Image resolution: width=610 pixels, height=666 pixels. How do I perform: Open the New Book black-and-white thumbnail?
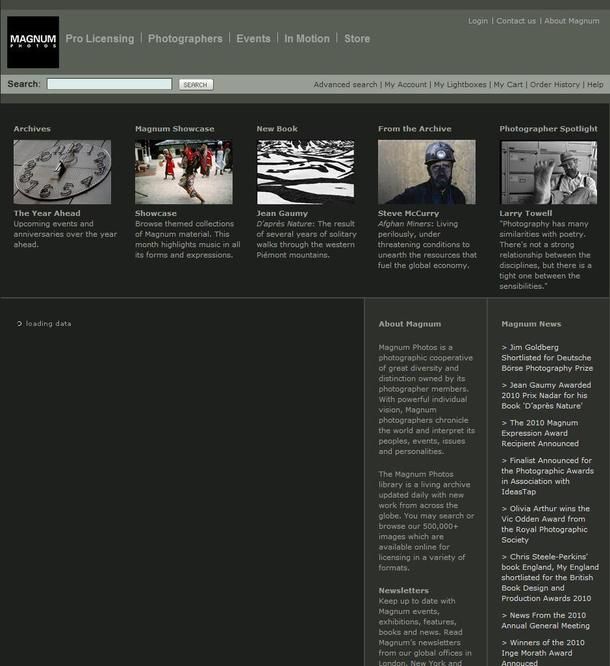pyautogui.click(x=305, y=172)
